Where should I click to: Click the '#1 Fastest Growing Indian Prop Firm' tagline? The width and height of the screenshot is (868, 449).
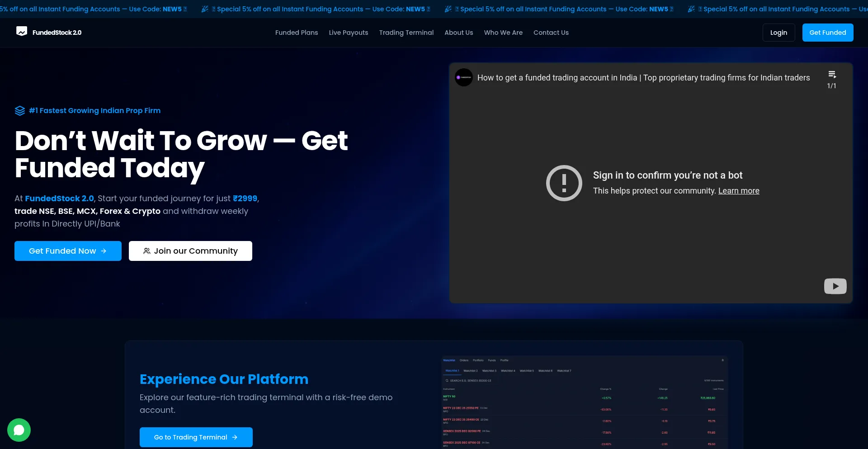click(x=94, y=111)
